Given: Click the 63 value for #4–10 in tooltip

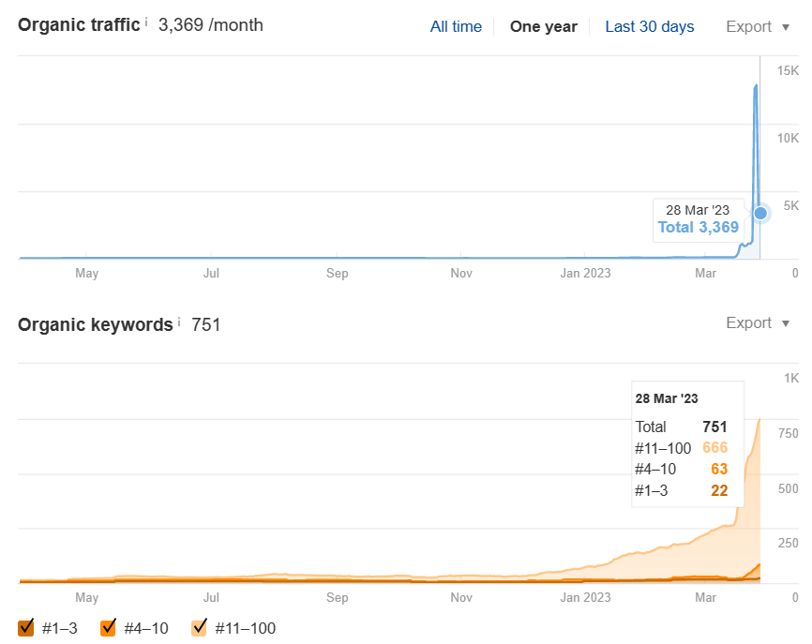Looking at the screenshot, I should pyautogui.click(x=719, y=469).
